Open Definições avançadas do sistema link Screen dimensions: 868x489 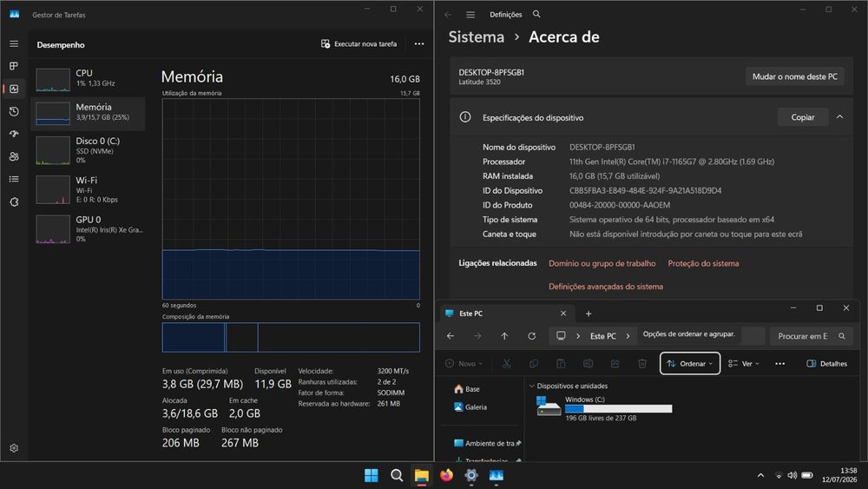[606, 287]
